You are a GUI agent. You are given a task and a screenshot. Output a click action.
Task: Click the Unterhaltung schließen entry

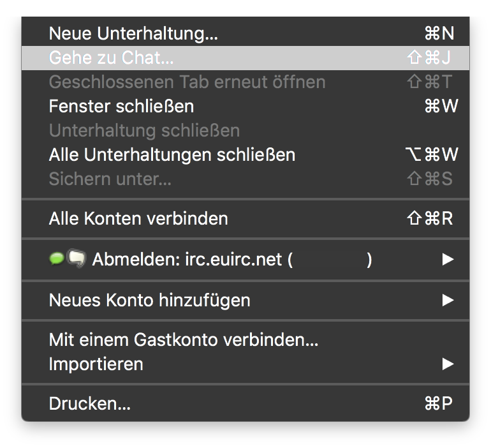(x=144, y=130)
